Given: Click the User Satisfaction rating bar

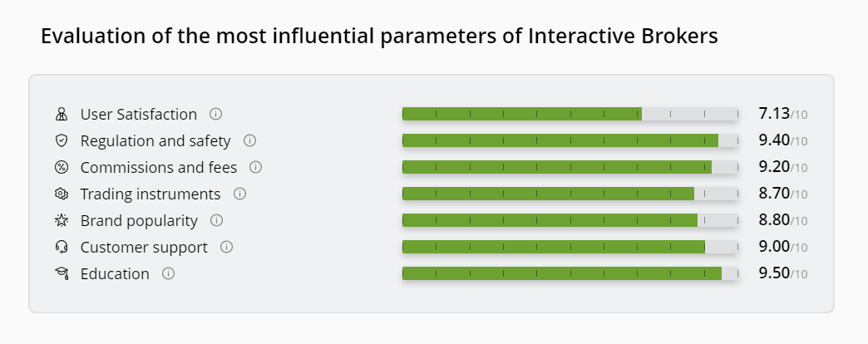Looking at the screenshot, I should pyautogui.click(x=570, y=114).
